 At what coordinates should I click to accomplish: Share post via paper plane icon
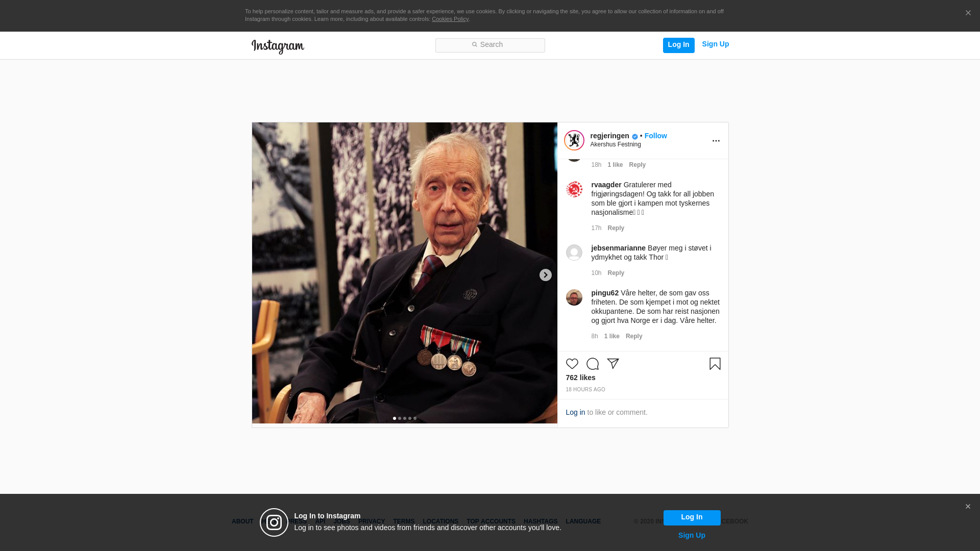click(x=612, y=364)
